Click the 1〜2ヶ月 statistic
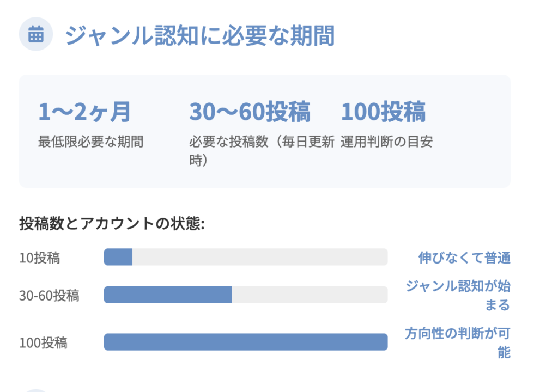The width and height of the screenshot is (558, 392). click(x=84, y=112)
